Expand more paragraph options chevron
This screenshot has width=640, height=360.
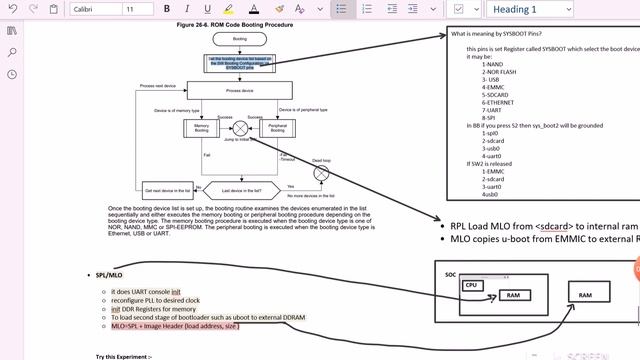[433, 9]
